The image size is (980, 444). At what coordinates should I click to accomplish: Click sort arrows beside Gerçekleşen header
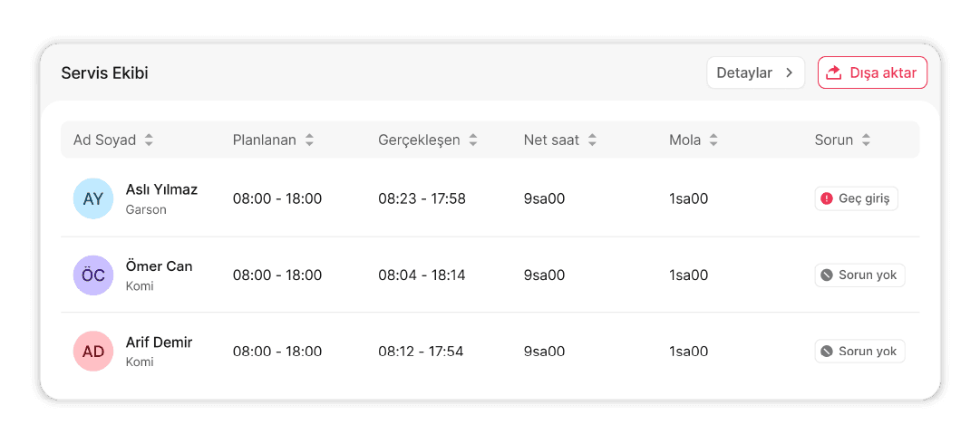[x=473, y=140]
